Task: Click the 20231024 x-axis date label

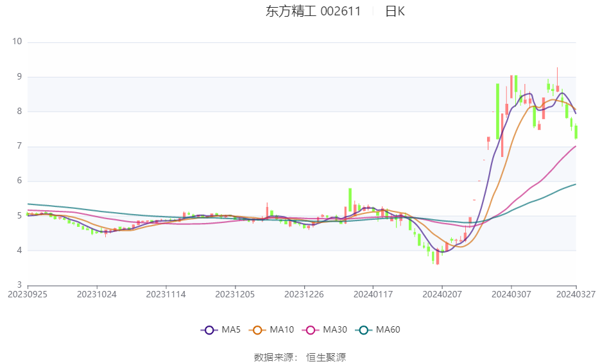Action: coord(97,295)
